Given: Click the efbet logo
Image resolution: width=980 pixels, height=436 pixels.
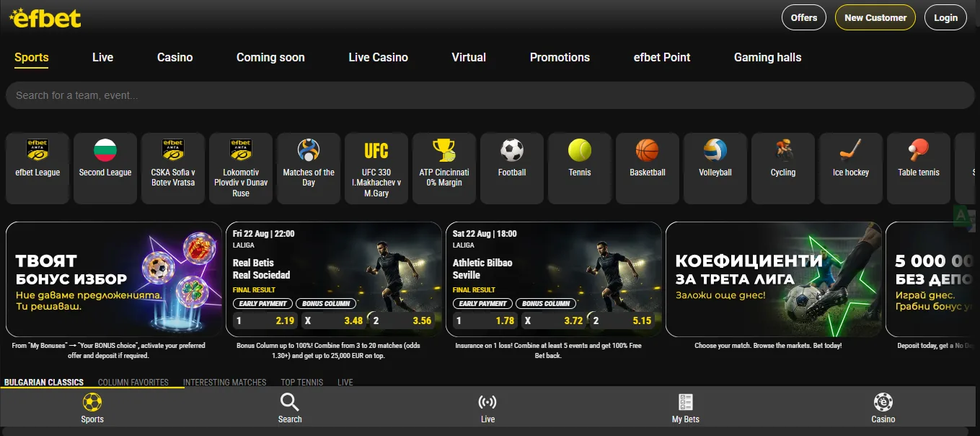Looking at the screenshot, I should pyautogui.click(x=45, y=18).
